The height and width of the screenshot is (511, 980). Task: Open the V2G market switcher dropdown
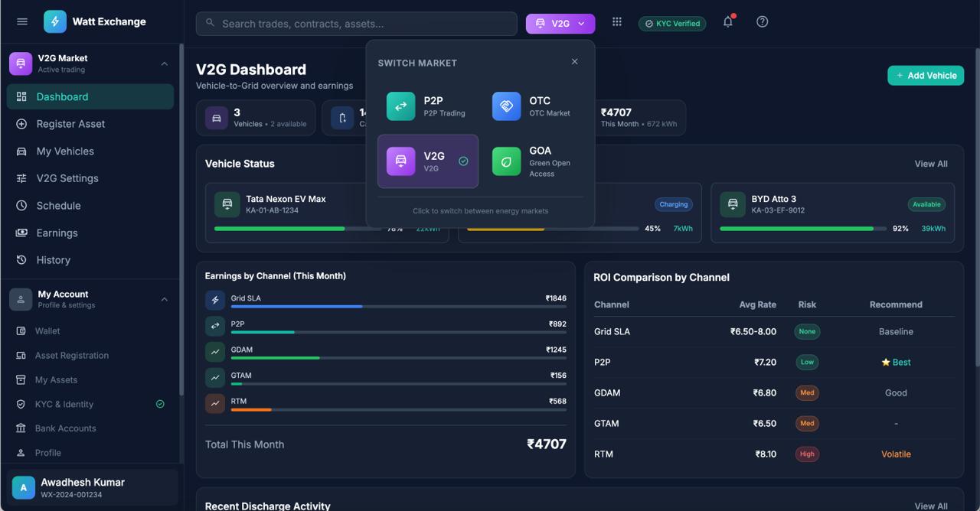tap(560, 23)
